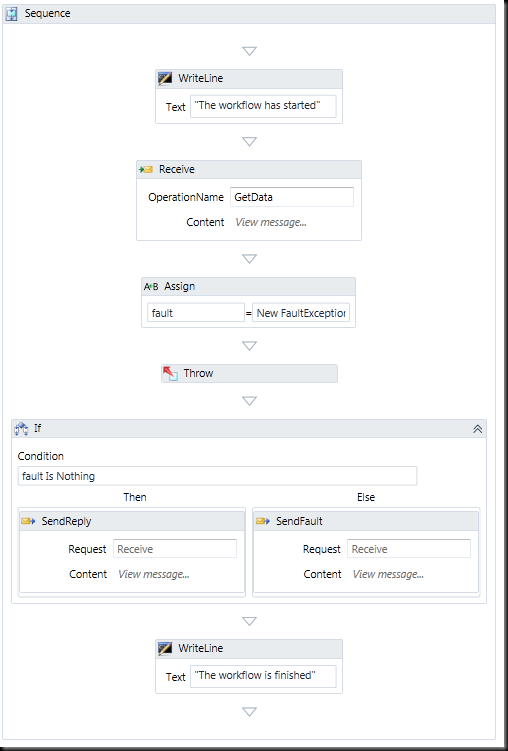Open SendReply View message link
Image resolution: width=508 pixels, height=751 pixels.
pyautogui.click(x=154, y=574)
